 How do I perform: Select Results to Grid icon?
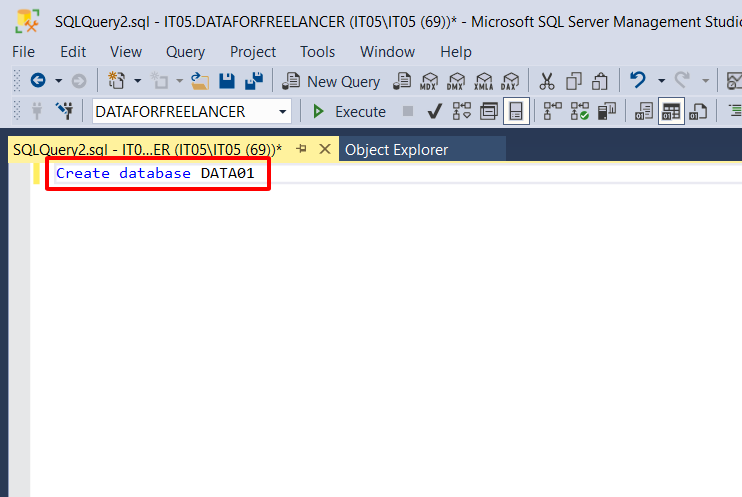671,112
